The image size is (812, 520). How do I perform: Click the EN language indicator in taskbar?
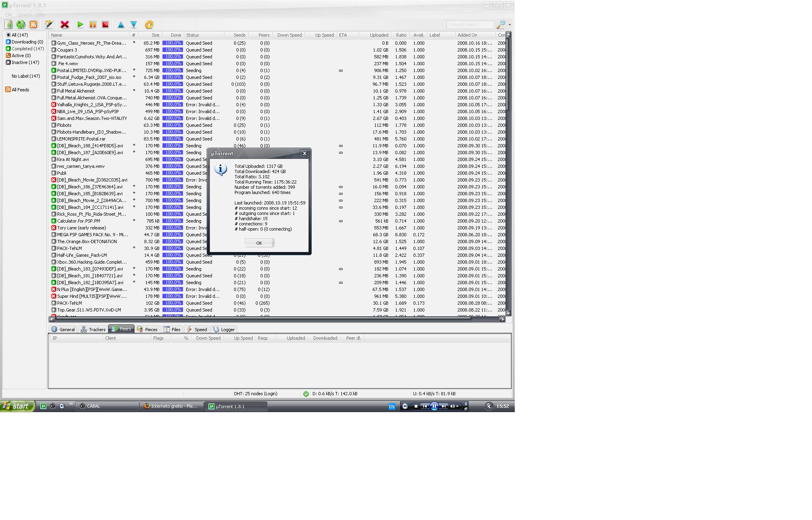pyautogui.click(x=391, y=407)
